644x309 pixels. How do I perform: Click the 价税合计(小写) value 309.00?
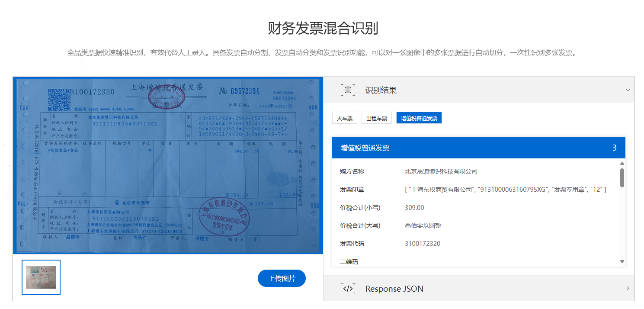tap(414, 208)
